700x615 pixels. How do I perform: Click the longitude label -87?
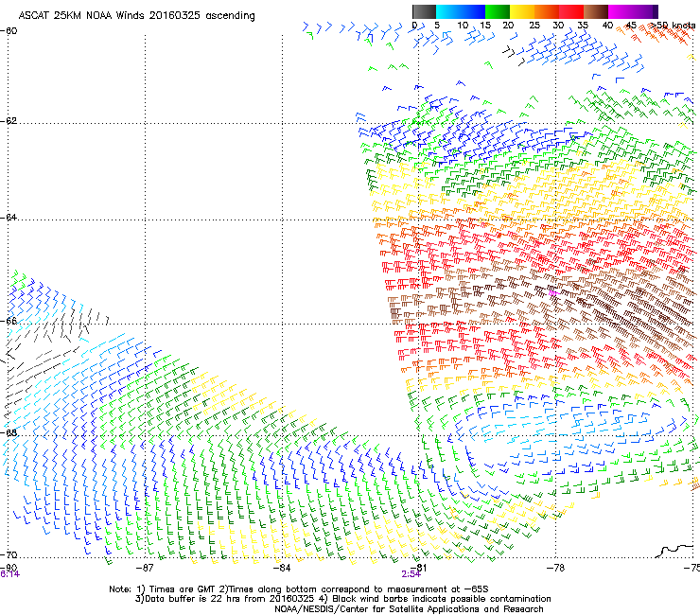tap(145, 568)
